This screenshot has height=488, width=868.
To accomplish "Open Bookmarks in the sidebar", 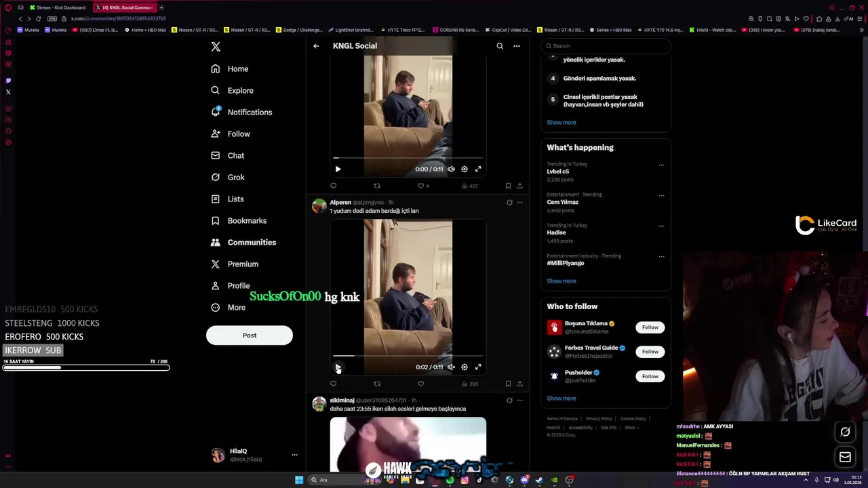I will [x=239, y=220].
